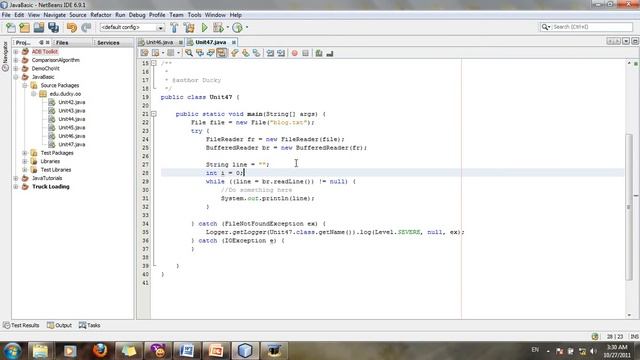
Task: Toggle Highlight Search in editor toolbar
Action: point(222,53)
